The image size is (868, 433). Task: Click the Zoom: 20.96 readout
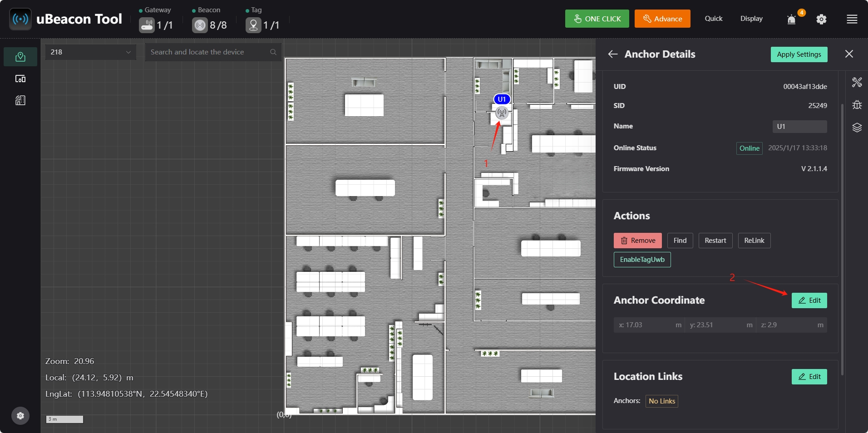70,361
